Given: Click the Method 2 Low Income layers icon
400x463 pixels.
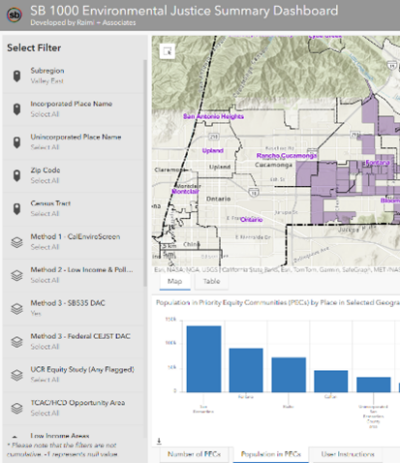Looking at the screenshot, I should pos(17,275).
